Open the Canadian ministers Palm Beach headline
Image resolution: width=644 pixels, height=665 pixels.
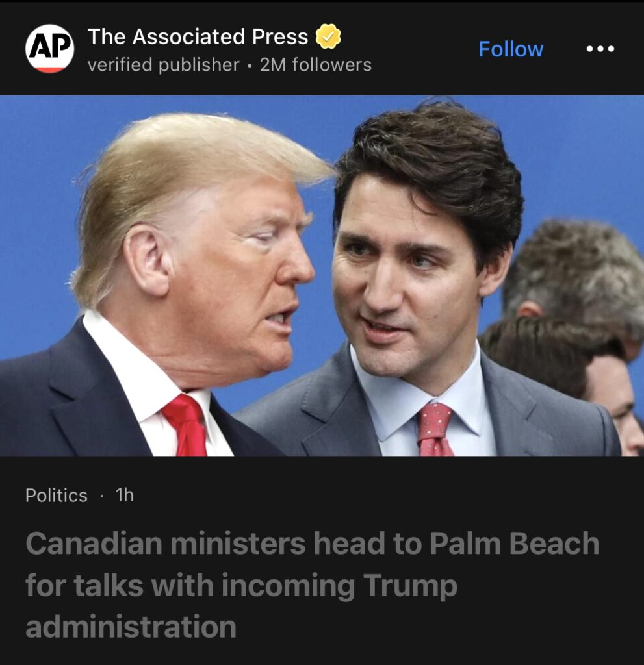pos(312,584)
